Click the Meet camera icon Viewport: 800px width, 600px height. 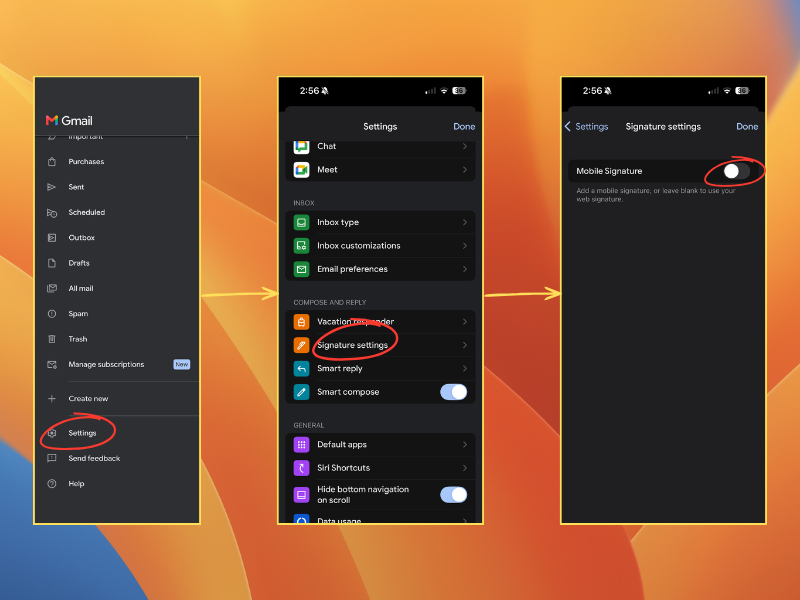coord(302,170)
